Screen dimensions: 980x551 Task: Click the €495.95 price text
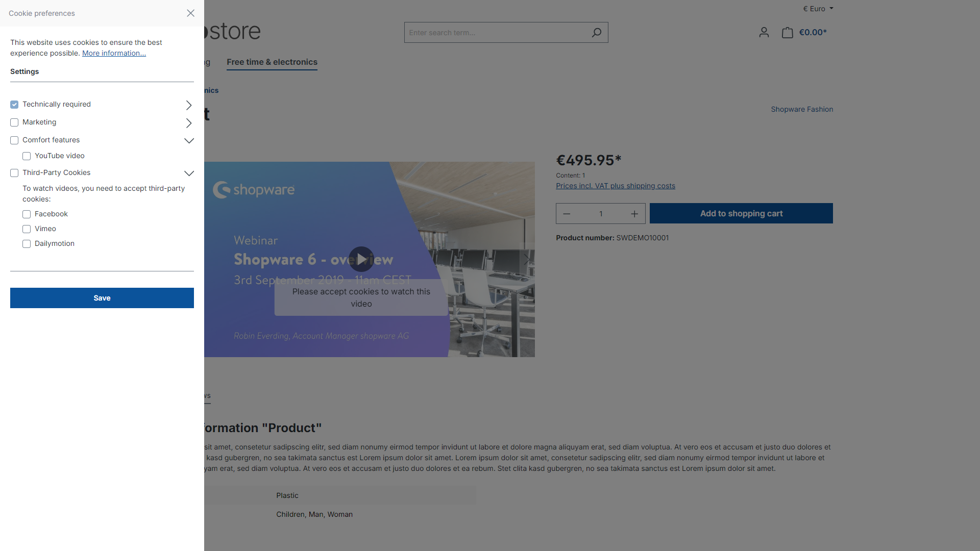point(589,160)
